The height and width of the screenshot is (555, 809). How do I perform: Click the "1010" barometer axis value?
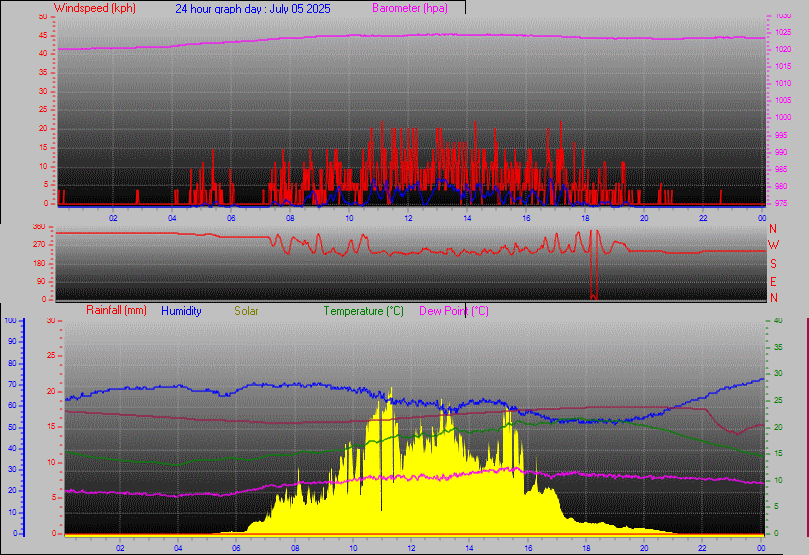point(783,83)
